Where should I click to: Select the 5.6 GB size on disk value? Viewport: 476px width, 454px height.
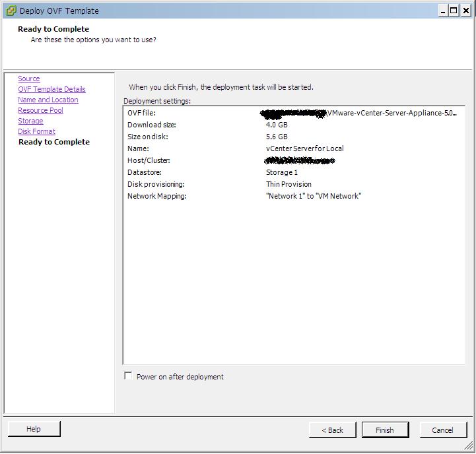[x=277, y=137]
